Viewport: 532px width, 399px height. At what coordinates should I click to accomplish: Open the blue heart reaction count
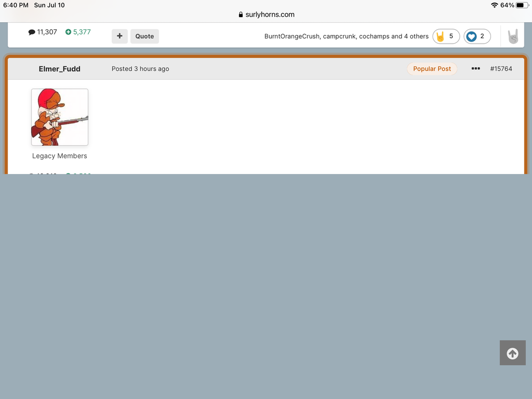pyautogui.click(x=477, y=36)
